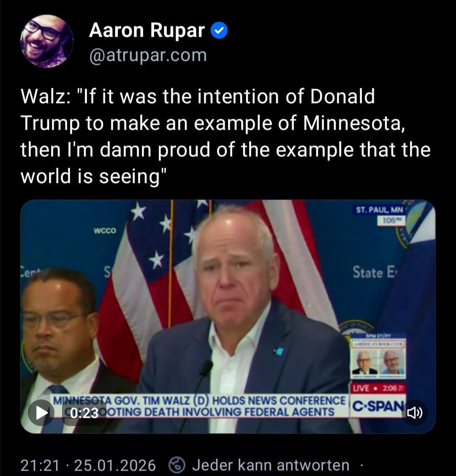Viewport: 456px width, 476px height.
Task: Click the ST. PAUL, MN location tag
Action: tap(380, 210)
